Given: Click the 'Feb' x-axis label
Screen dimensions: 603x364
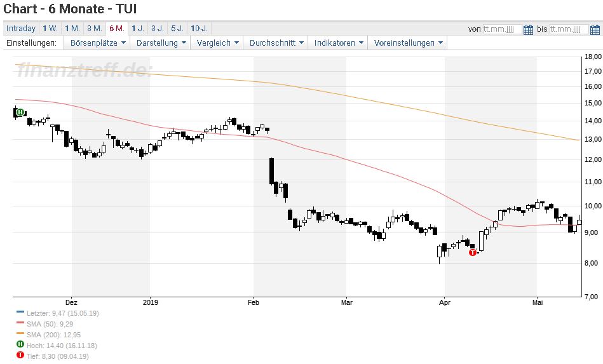Looking at the screenshot, I should pyautogui.click(x=254, y=302).
